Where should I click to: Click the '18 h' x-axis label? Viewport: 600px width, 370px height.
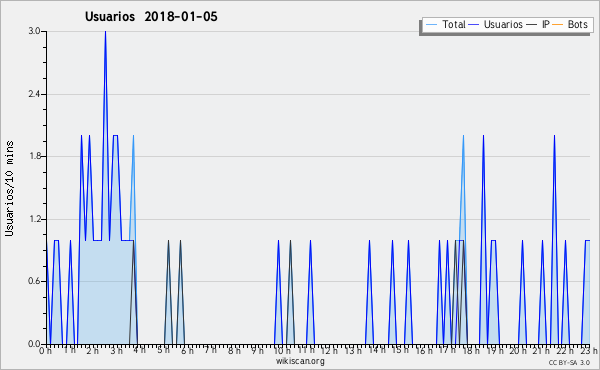point(471,350)
